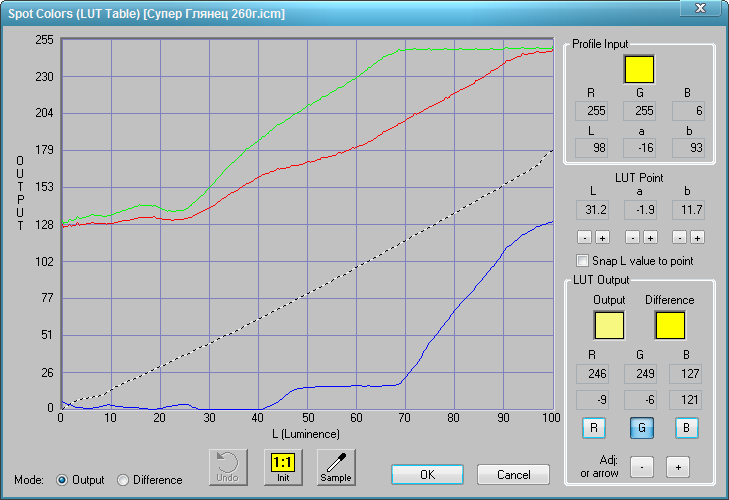This screenshot has height=500, width=729.
Task: Confirm with the OK button
Action: point(427,474)
